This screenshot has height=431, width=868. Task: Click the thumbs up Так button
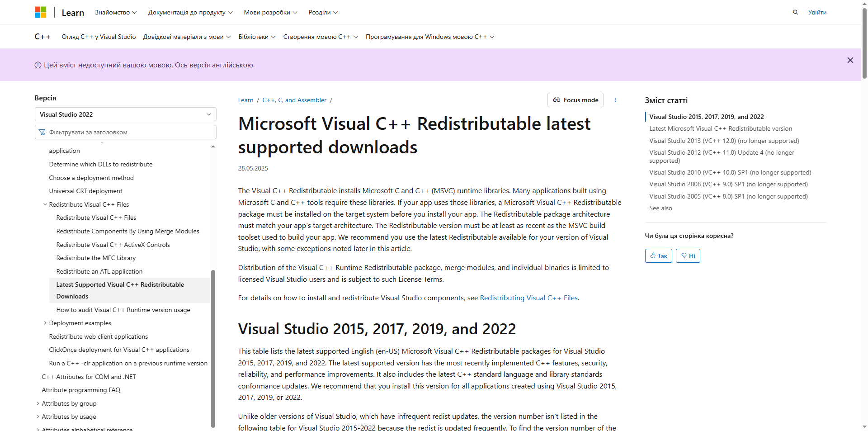[658, 256]
